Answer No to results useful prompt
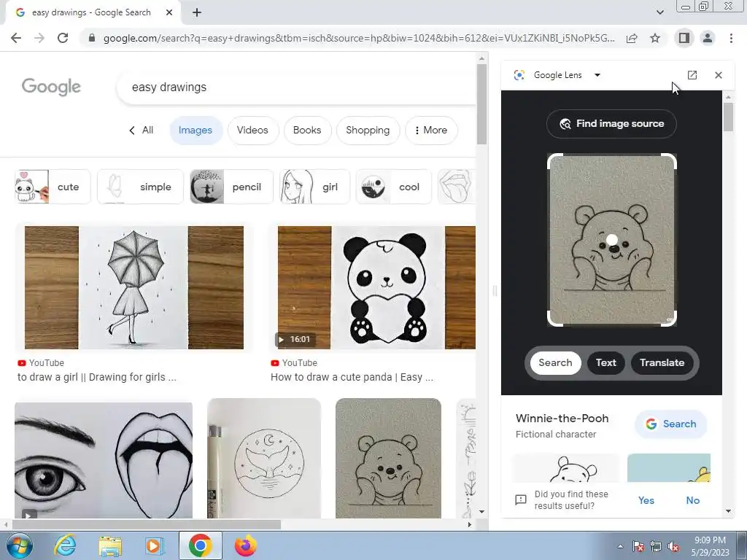This screenshot has height=560, width=747. pos(693,500)
